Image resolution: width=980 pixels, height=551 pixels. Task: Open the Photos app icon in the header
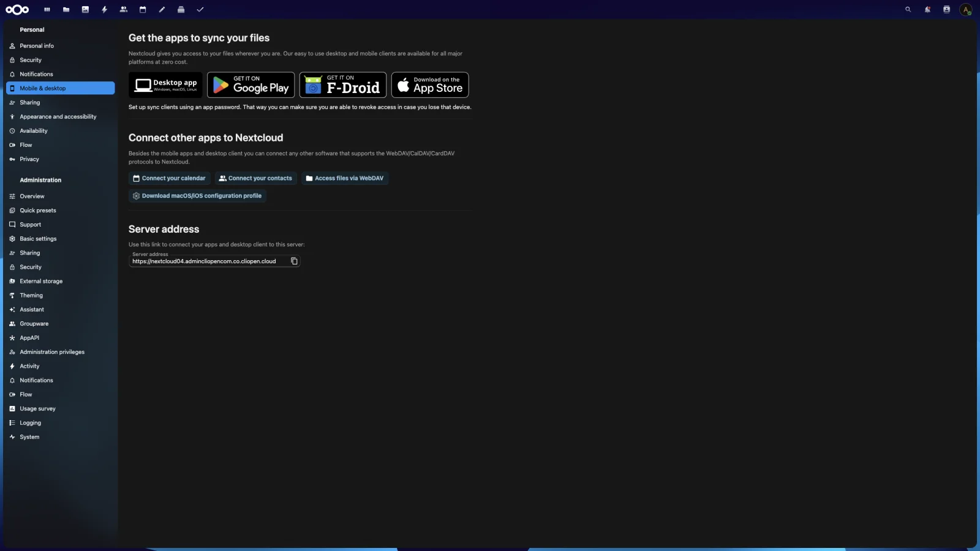85,10
